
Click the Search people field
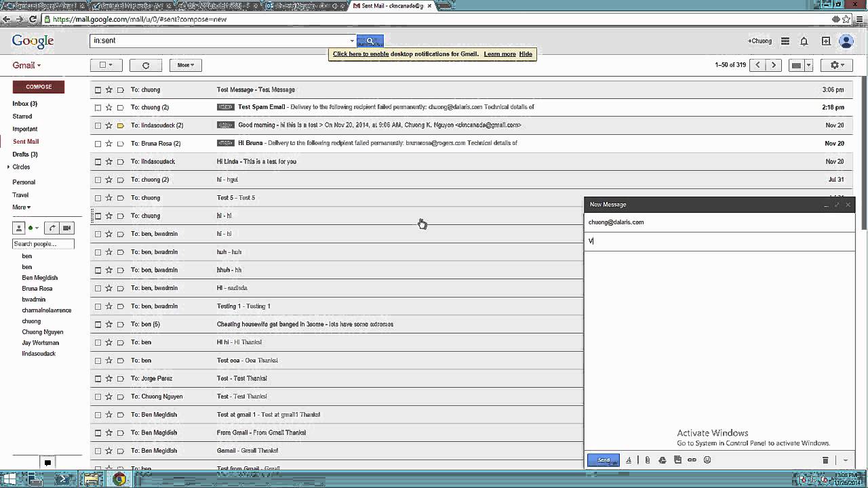43,244
